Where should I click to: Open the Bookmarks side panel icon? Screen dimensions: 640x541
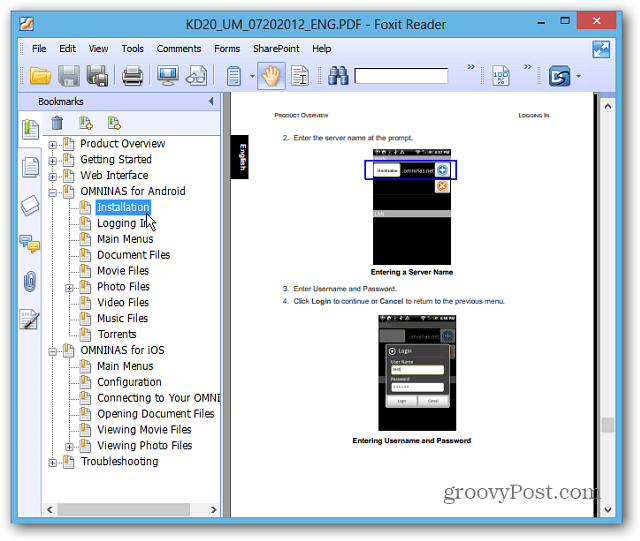pyautogui.click(x=30, y=129)
